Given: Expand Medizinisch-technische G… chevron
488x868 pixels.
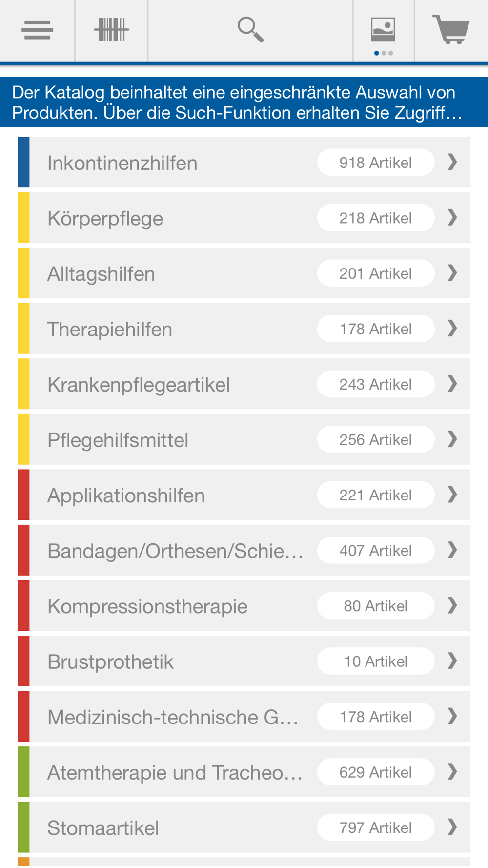Looking at the screenshot, I should [452, 716].
